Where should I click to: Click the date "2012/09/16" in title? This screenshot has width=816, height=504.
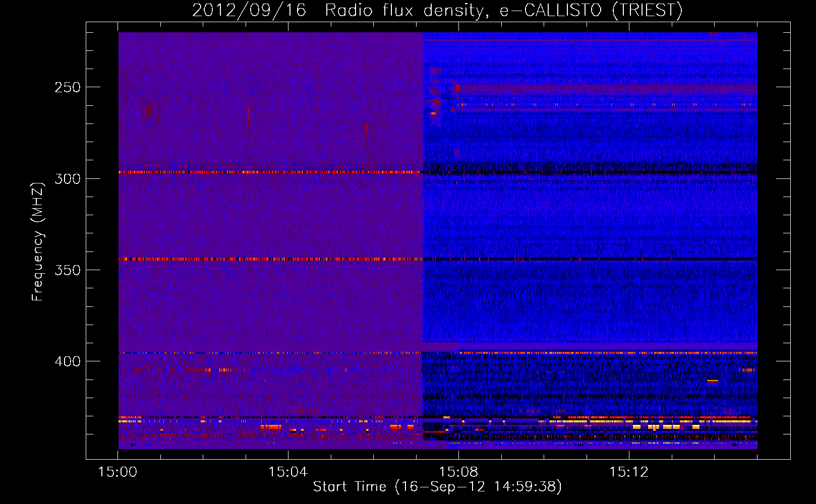pyautogui.click(x=249, y=10)
